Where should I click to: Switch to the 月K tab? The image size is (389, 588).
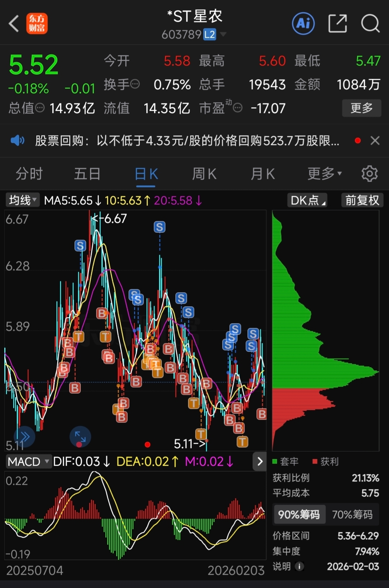(x=263, y=174)
